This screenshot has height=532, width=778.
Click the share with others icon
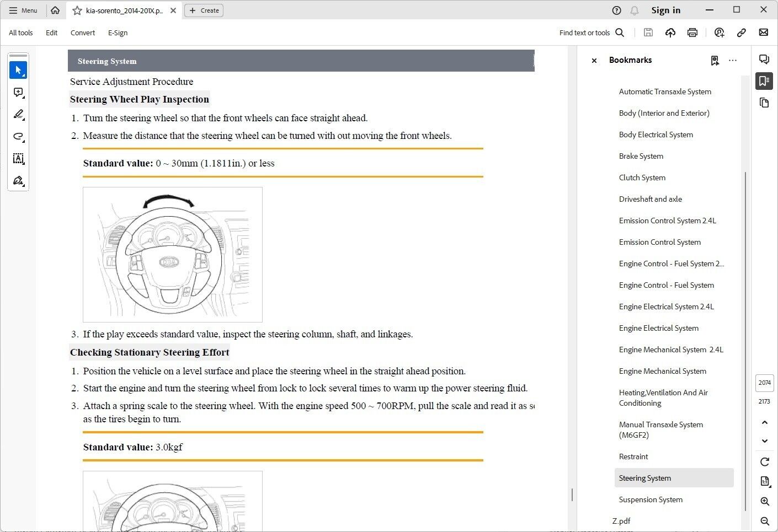pyautogui.click(x=719, y=33)
